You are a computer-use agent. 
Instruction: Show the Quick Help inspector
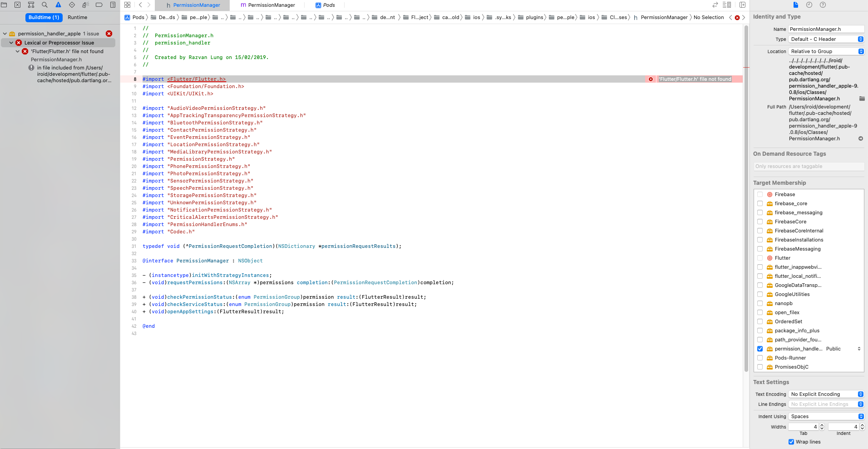[x=823, y=5]
